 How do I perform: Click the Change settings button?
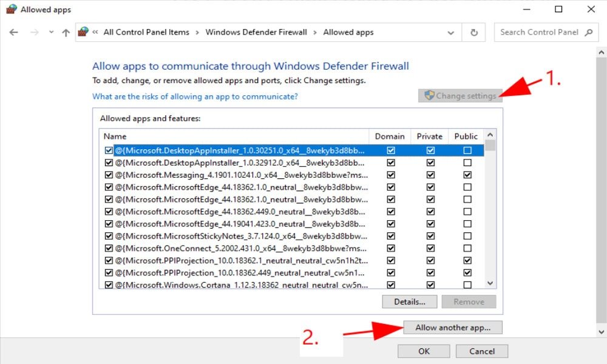tap(460, 96)
